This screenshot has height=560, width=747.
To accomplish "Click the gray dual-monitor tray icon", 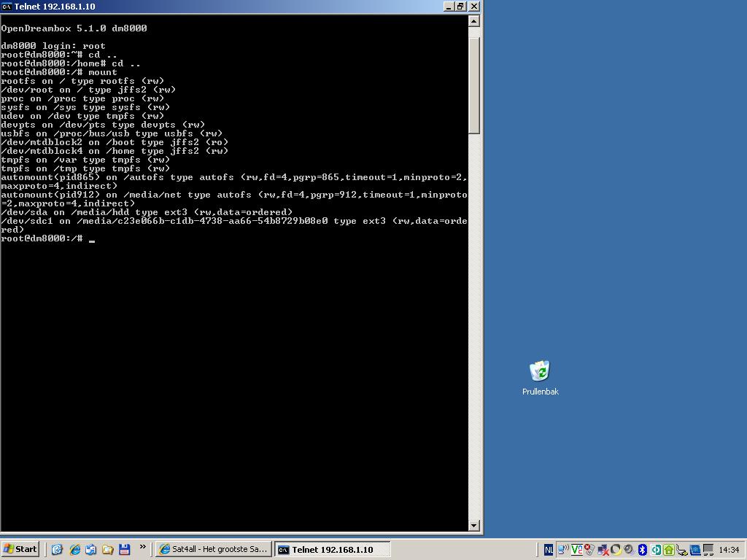I will (708, 550).
